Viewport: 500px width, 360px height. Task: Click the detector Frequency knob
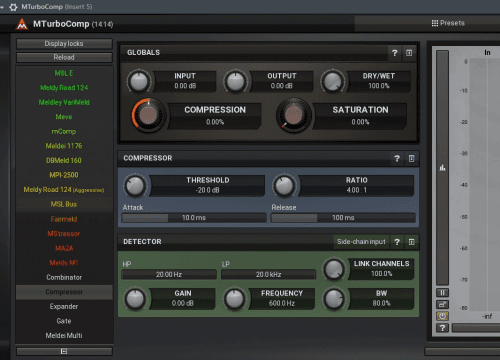[x=235, y=299]
